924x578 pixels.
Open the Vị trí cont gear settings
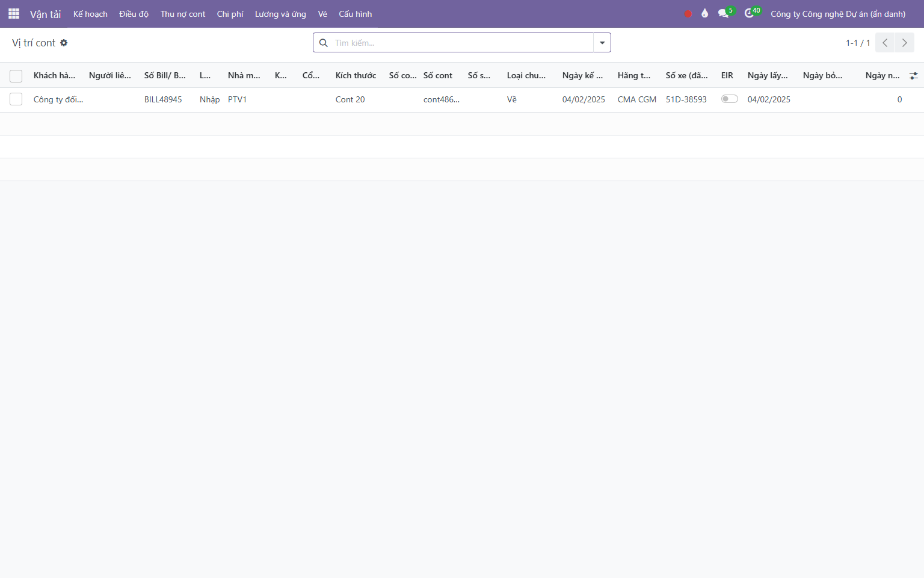(64, 43)
